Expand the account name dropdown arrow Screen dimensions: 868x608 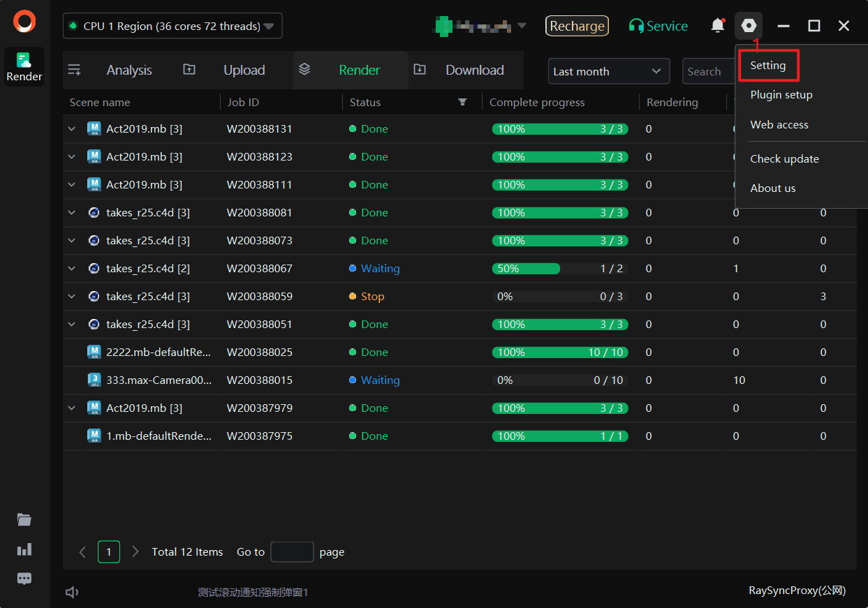point(522,27)
